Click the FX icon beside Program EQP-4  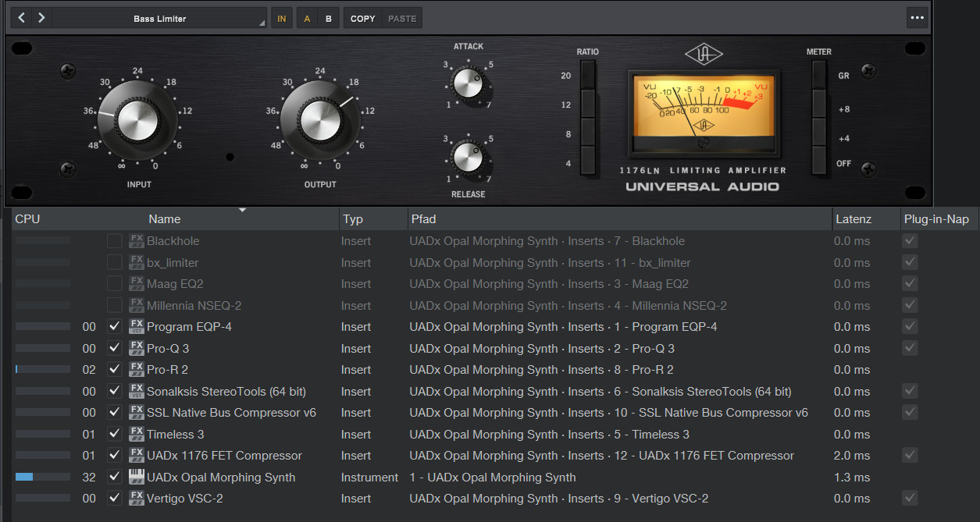click(x=137, y=327)
